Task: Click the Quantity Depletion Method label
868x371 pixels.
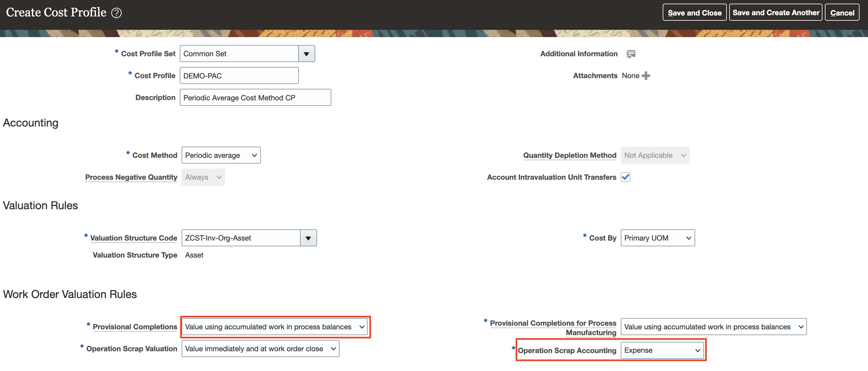Action: (x=570, y=155)
